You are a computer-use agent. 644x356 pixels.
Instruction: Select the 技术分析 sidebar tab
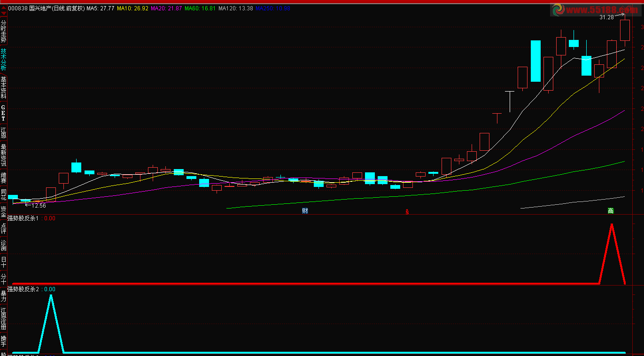3,59
